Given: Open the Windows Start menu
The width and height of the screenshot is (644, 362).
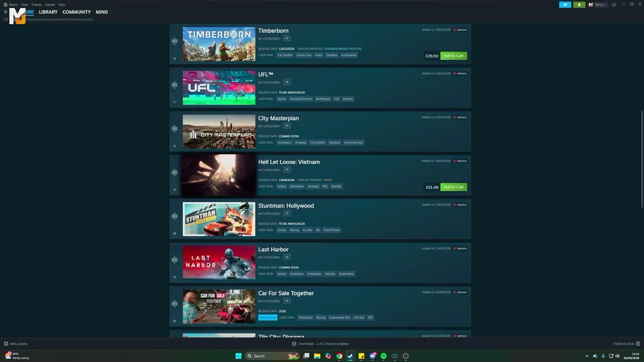Looking at the screenshot, I should [x=238, y=356].
